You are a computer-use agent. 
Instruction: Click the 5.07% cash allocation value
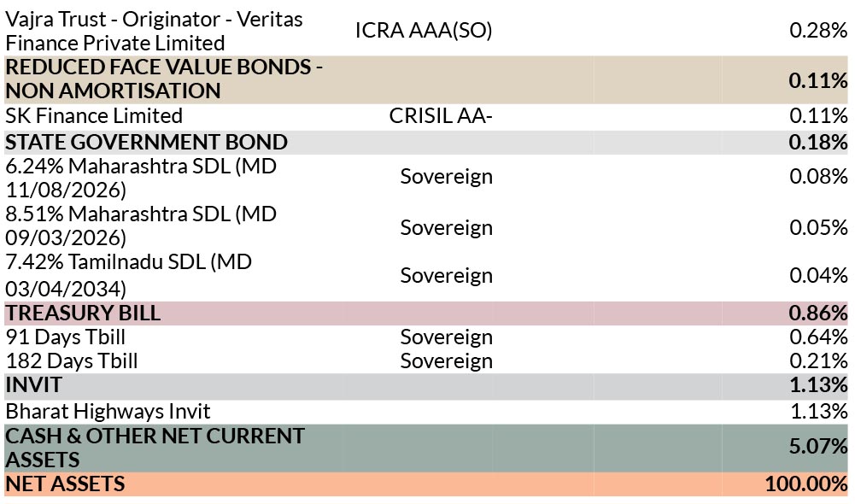[x=818, y=447]
